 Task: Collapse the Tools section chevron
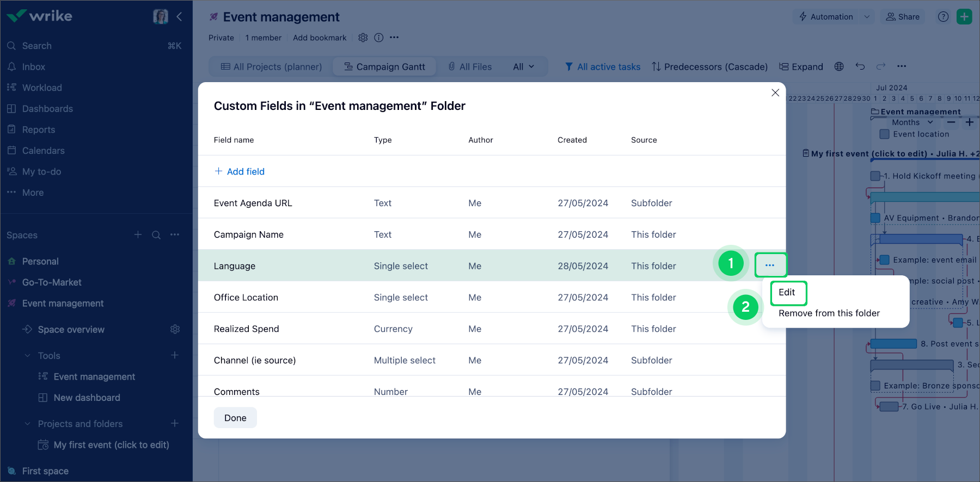(27, 356)
